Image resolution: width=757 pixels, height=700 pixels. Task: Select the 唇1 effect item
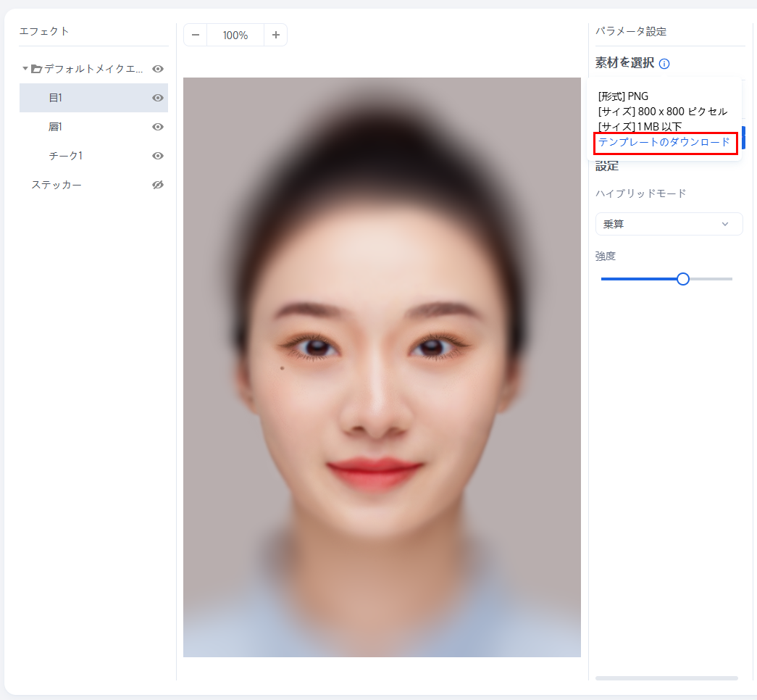[x=56, y=127]
